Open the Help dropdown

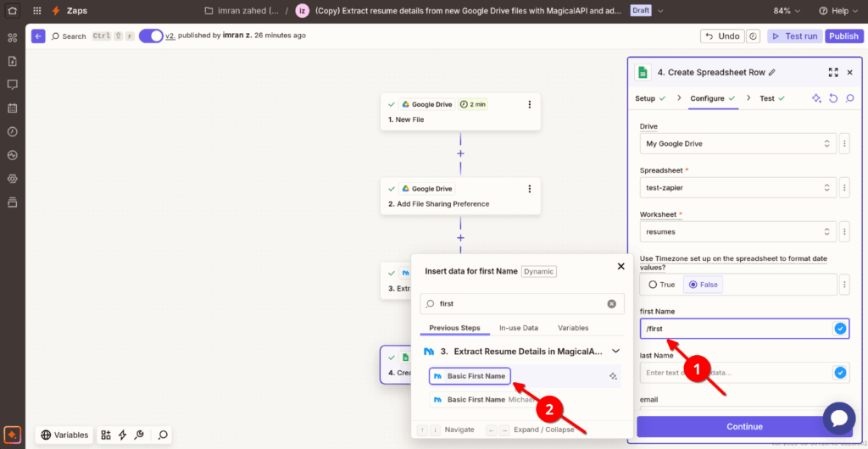[x=838, y=10]
